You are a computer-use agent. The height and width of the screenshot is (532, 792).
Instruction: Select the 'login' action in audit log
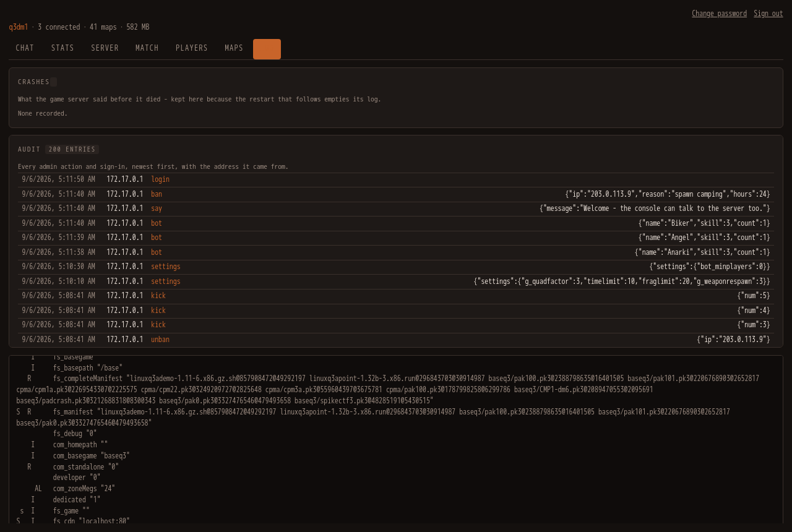(x=160, y=179)
